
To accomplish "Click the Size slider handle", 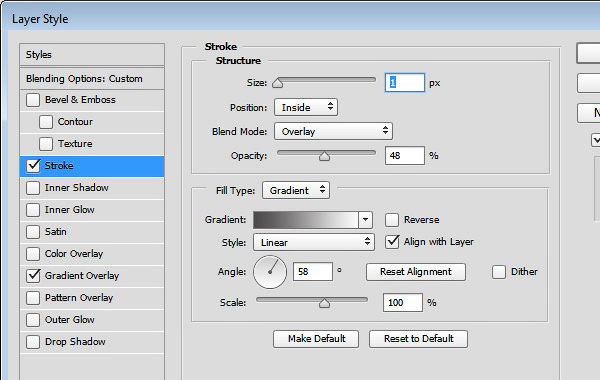I will (x=277, y=83).
